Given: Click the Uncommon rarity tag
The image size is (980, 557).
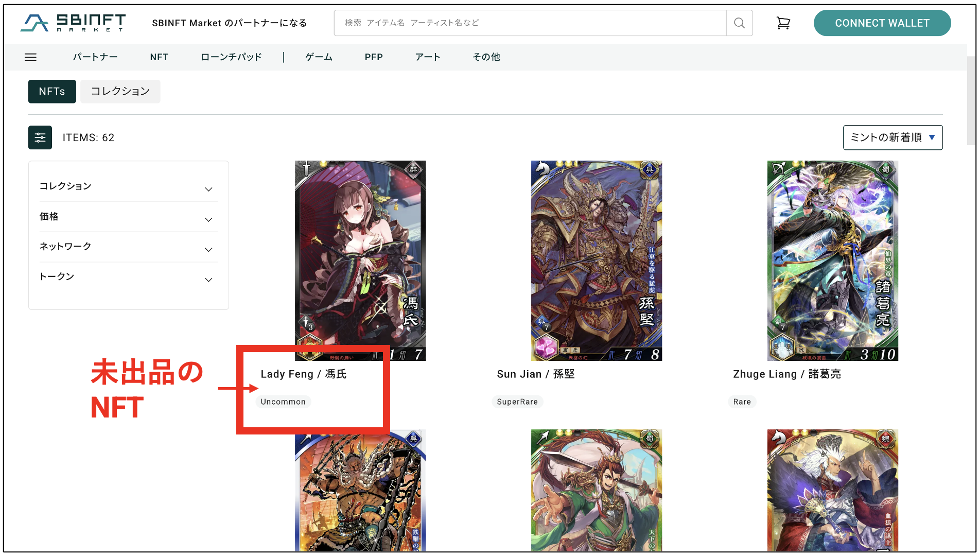Looking at the screenshot, I should pos(283,402).
